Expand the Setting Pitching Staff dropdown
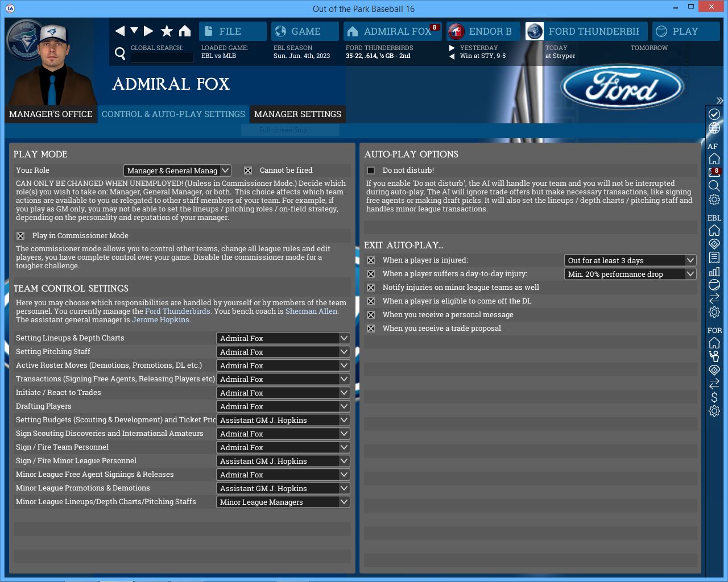Viewport: 728px width, 582px height. pyautogui.click(x=283, y=352)
